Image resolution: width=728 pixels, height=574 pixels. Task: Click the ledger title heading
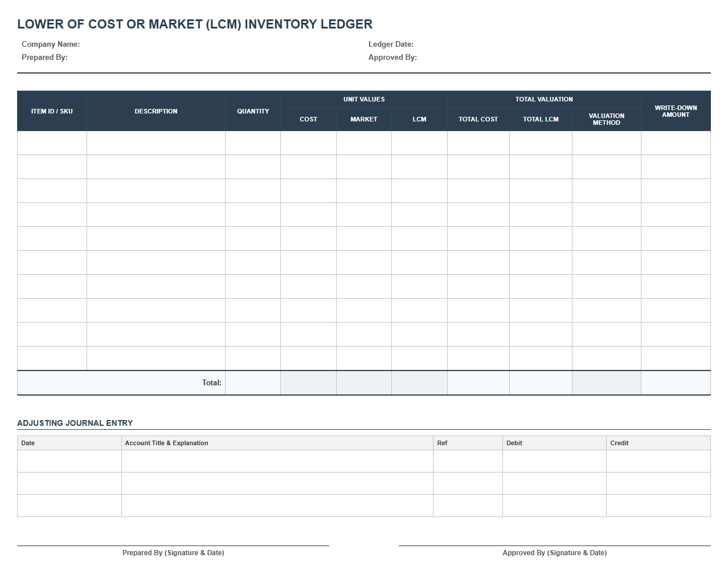point(195,24)
